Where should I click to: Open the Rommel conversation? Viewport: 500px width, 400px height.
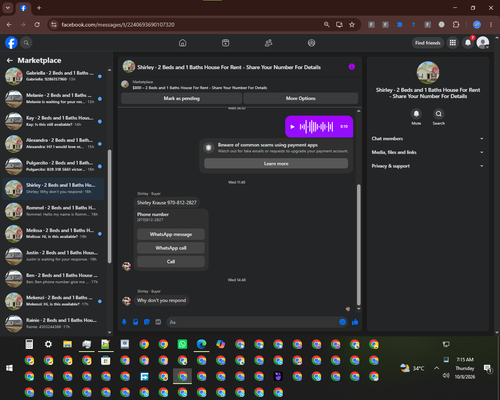53,211
